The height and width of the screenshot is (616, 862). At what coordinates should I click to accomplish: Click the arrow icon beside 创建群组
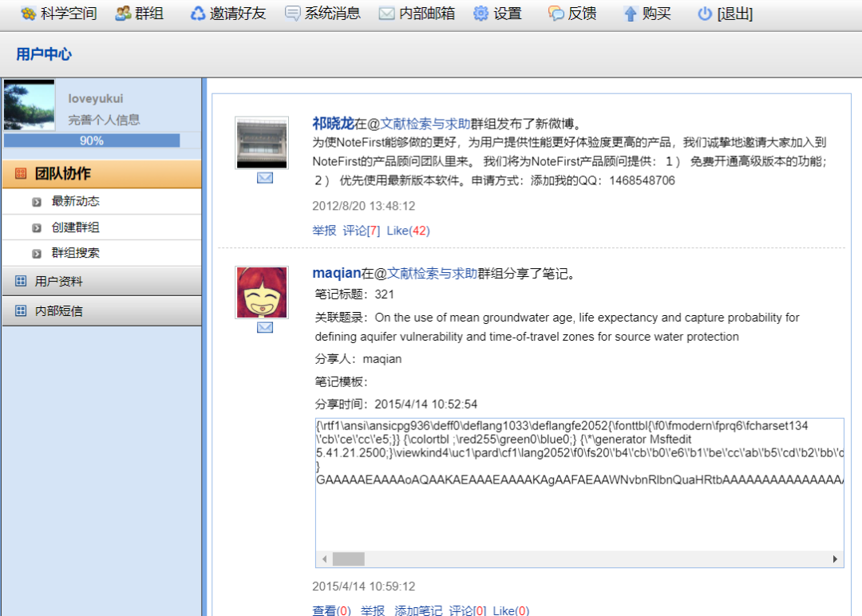[x=37, y=228]
